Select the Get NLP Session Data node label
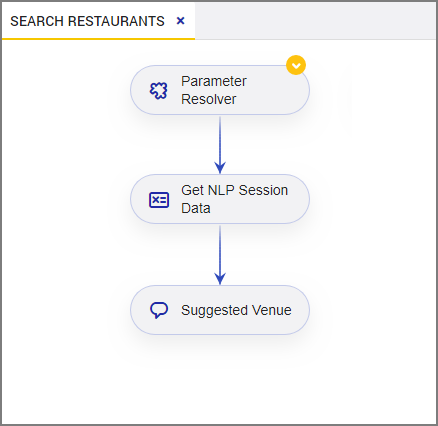The width and height of the screenshot is (438, 426). pyautogui.click(x=234, y=199)
